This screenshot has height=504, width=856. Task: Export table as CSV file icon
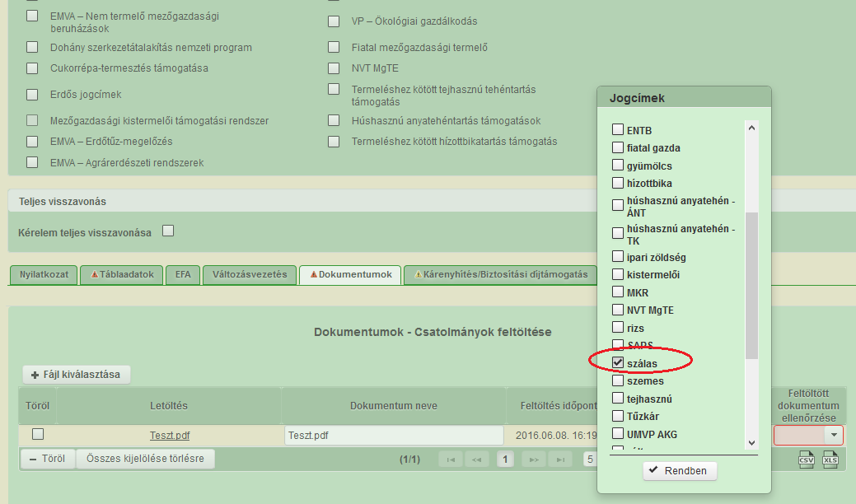807,460
